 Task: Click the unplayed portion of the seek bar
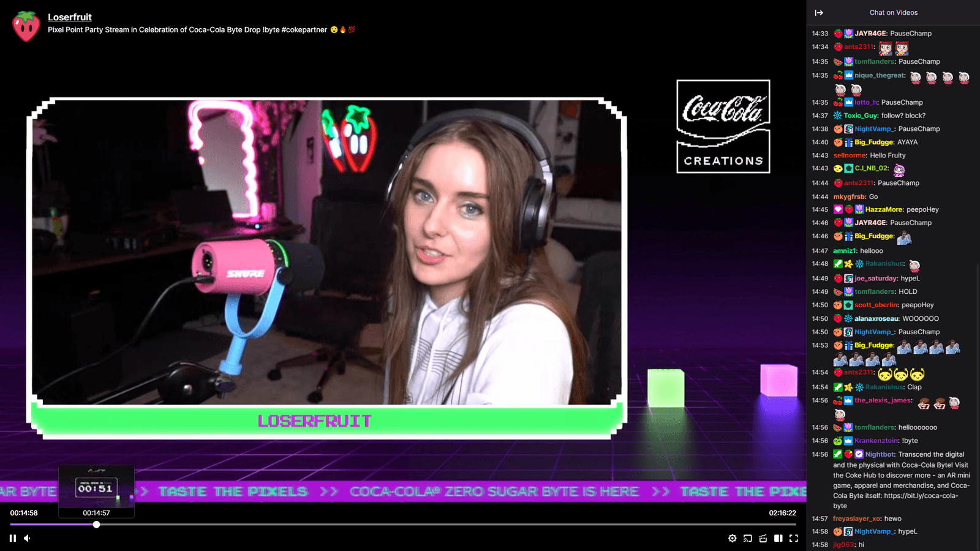pos(447,525)
